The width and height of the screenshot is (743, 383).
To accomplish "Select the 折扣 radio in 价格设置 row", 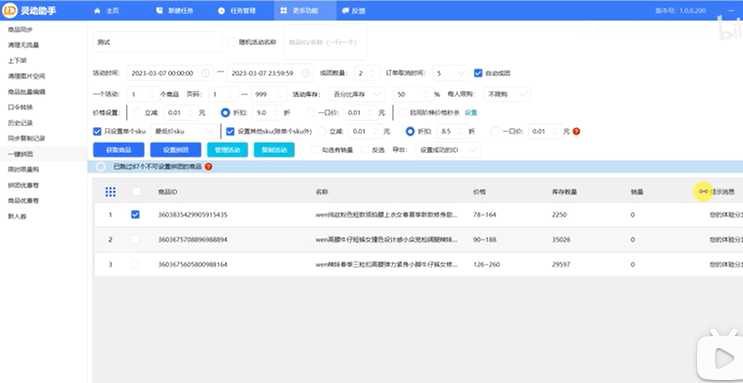I will coord(226,113).
